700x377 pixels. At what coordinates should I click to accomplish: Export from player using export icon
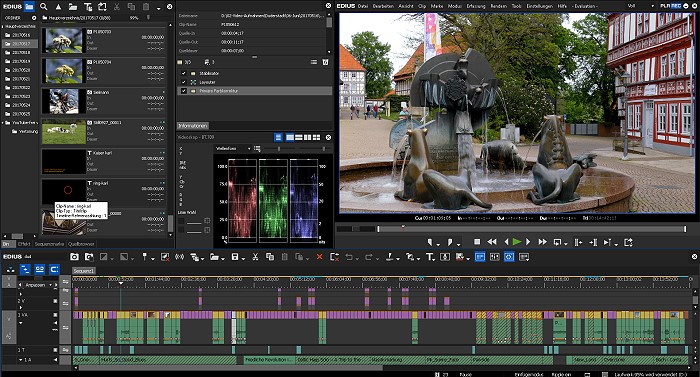point(628,242)
